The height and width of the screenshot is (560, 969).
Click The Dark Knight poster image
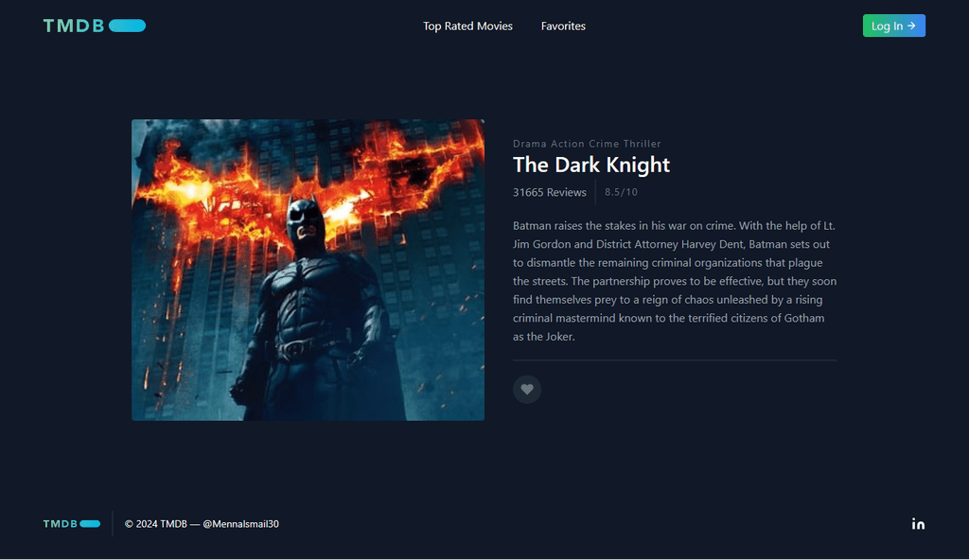tap(308, 271)
